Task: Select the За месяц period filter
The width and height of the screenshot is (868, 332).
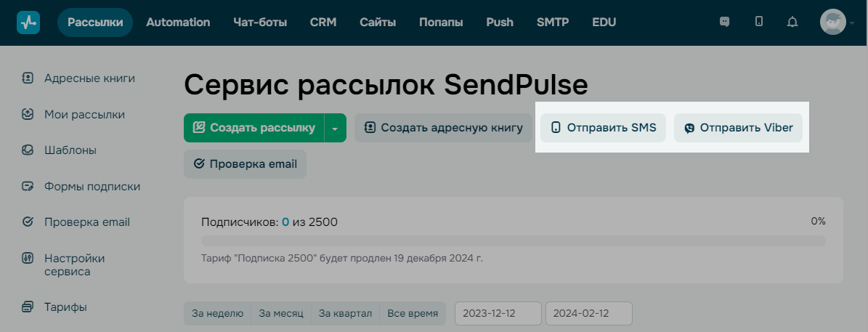Action: point(281,313)
